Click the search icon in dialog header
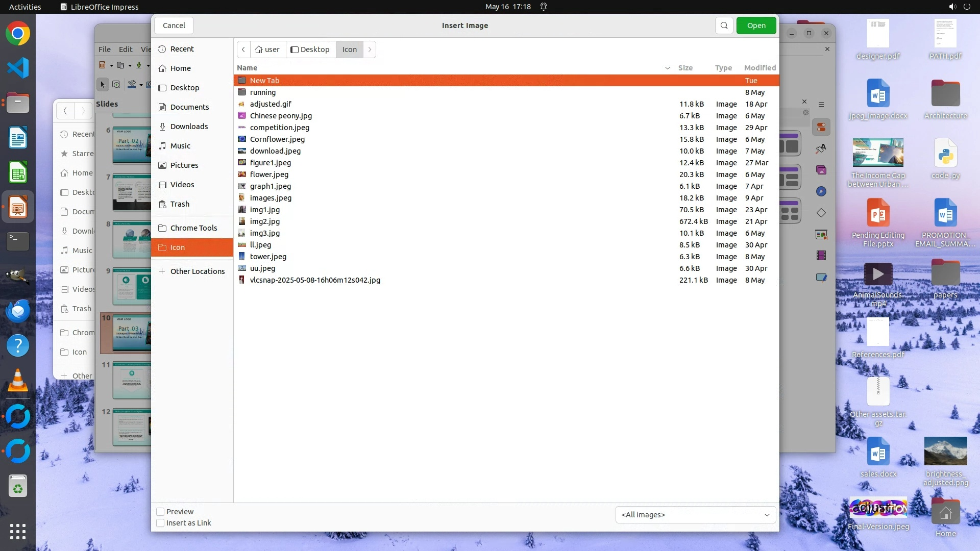 coord(724,26)
